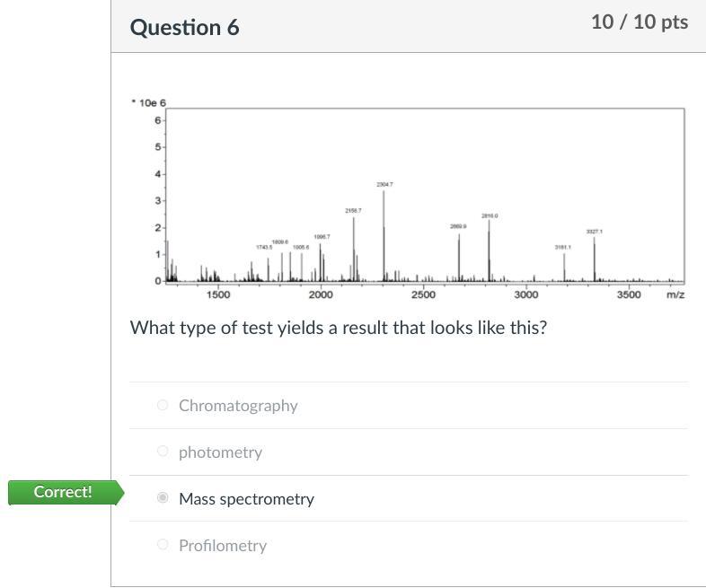This screenshot has width=706, height=588.
Task: Click the peak labeled 2669.9
Action: click(458, 254)
